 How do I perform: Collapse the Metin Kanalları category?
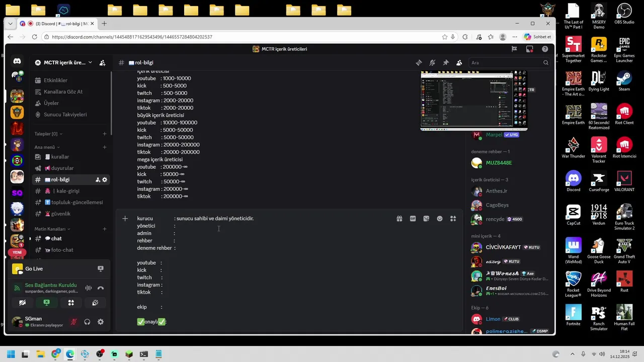click(x=52, y=229)
